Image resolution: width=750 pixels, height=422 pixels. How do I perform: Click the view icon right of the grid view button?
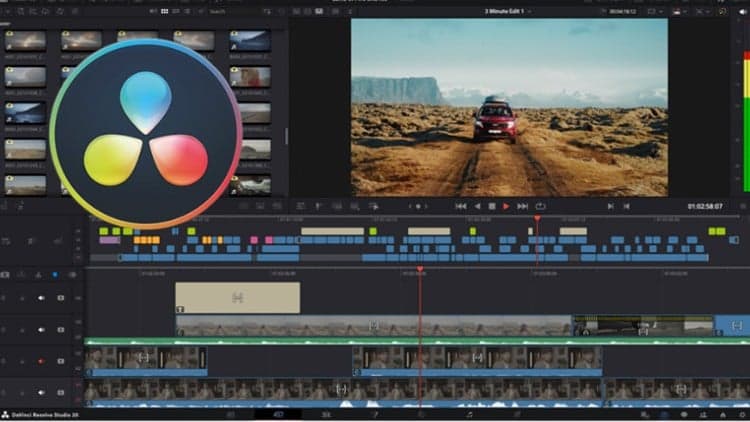click(176, 11)
